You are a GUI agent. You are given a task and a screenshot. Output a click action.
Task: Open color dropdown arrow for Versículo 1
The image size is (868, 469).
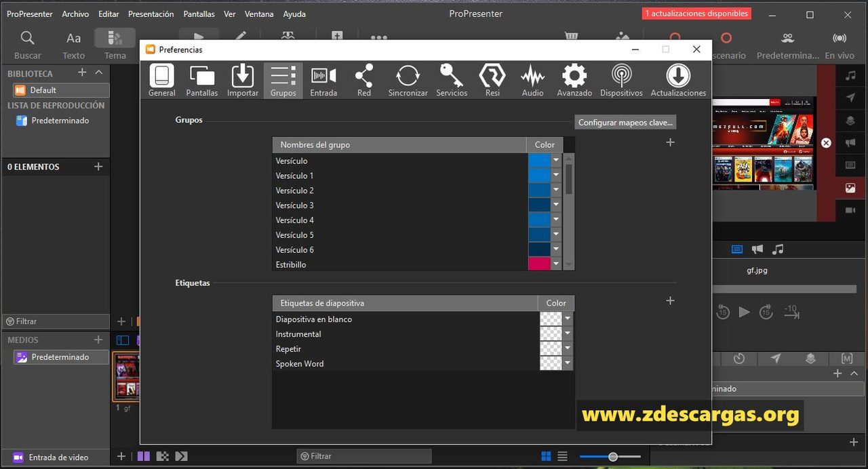[x=556, y=176]
